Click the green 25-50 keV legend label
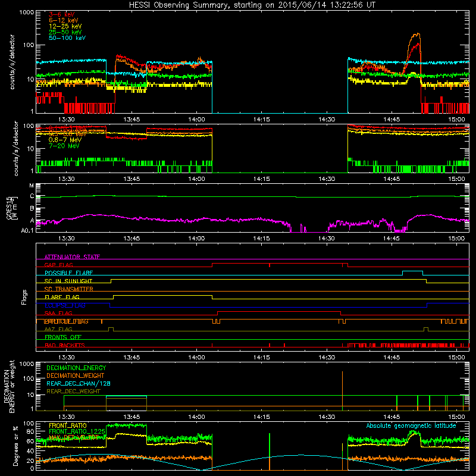Image resolution: width=476 pixels, height=476 pixels. [65, 32]
